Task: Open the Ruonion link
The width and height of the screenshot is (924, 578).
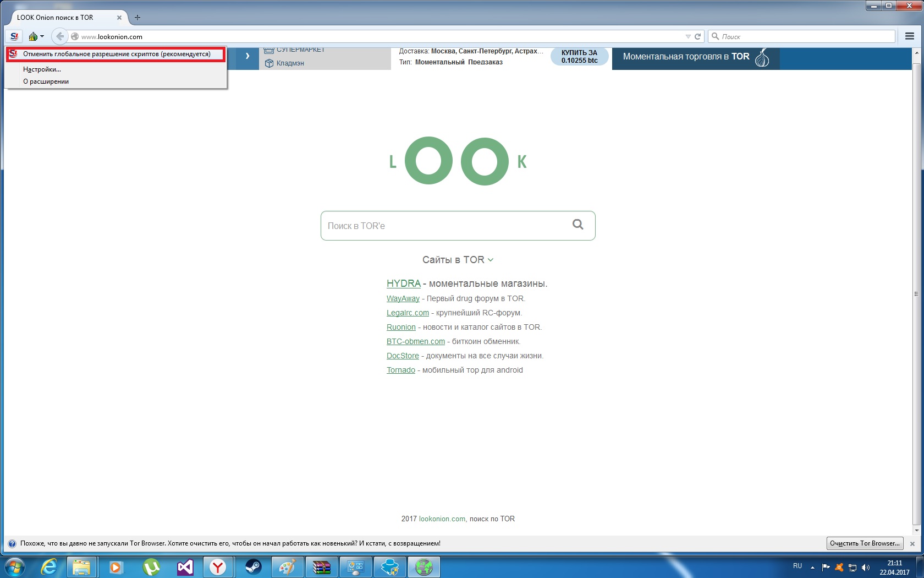Action: tap(401, 327)
